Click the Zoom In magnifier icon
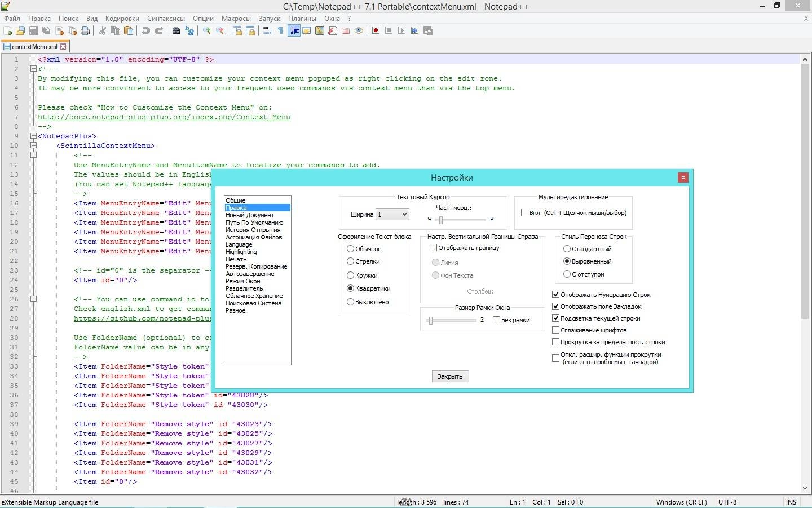Screen dimensions: 812x508 (x=207, y=30)
